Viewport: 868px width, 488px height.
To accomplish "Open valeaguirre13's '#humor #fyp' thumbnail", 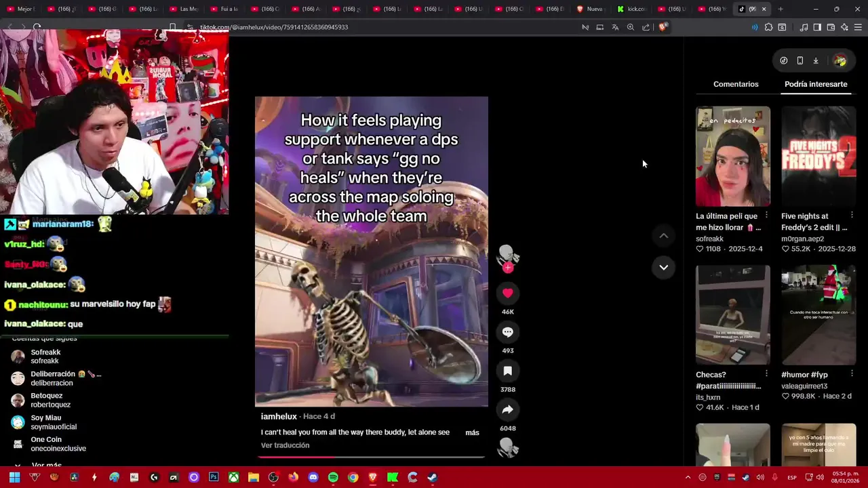I will pos(818,314).
